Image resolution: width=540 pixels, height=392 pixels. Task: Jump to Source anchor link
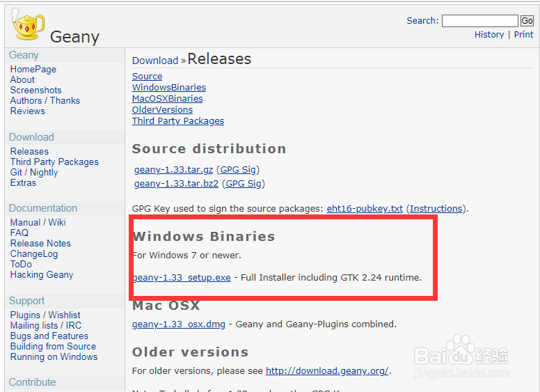tap(147, 77)
